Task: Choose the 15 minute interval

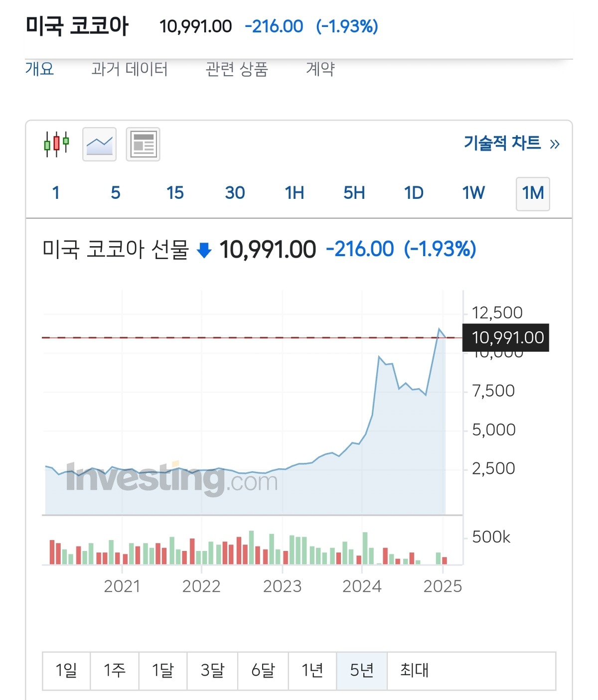Action: tap(175, 193)
